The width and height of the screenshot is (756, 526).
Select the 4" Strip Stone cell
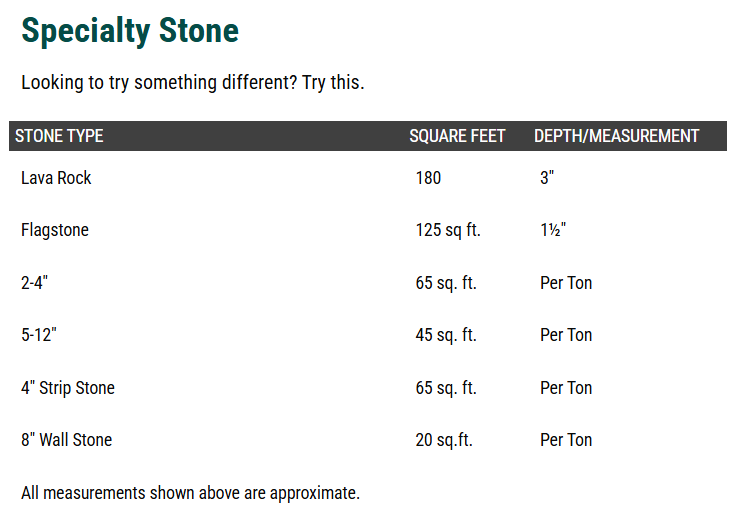(x=68, y=388)
